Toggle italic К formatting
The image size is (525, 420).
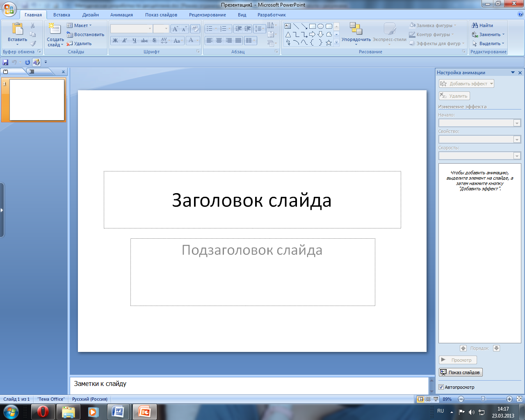(125, 41)
